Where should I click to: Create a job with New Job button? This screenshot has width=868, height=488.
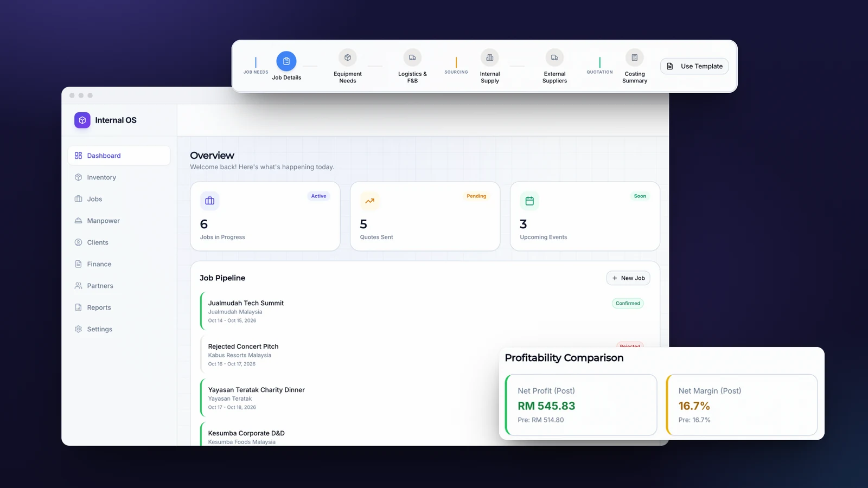pyautogui.click(x=628, y=278)
